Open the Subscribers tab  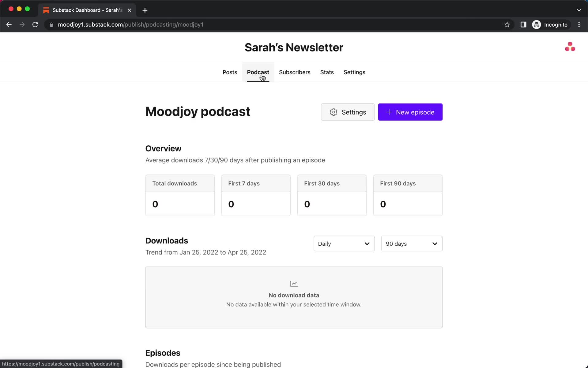[x=295, y=72]
